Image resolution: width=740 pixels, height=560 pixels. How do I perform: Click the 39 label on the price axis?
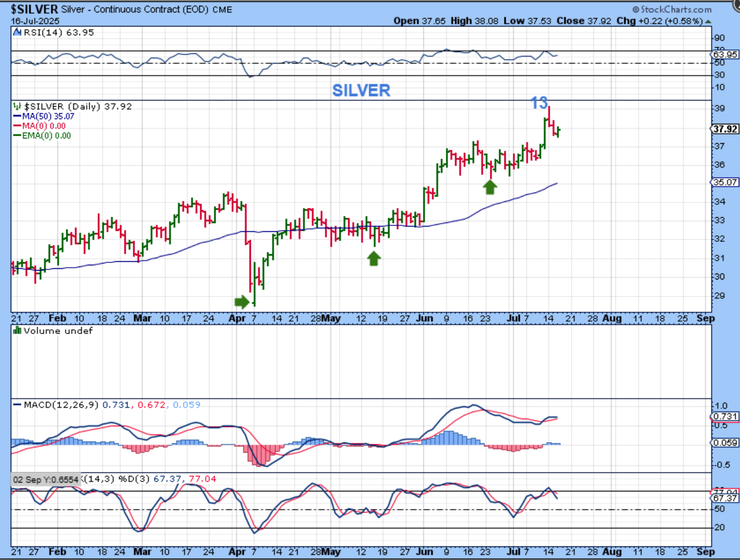pos(719,109)
